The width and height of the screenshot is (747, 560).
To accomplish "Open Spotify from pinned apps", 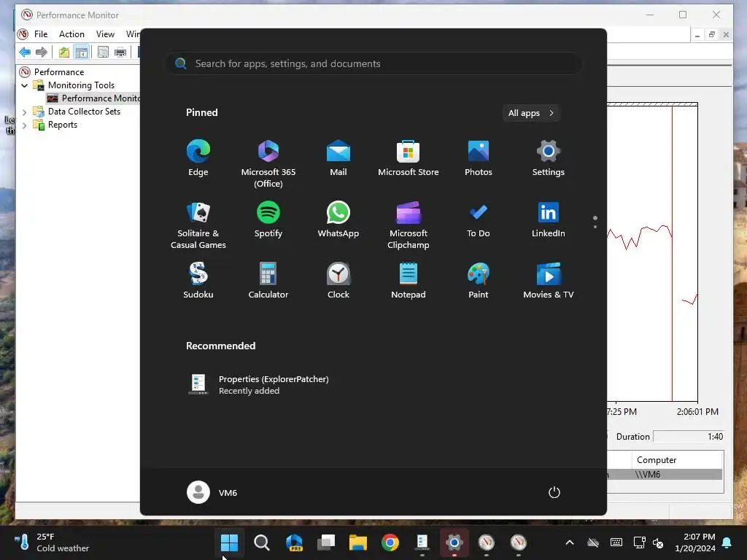I will pyautogui.click(x=268, y=219).
